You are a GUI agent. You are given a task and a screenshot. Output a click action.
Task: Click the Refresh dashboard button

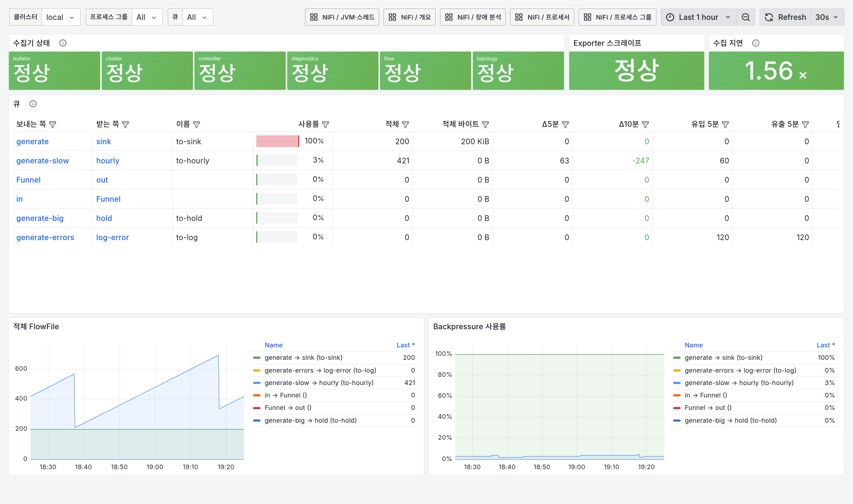[x=785, y=17]
